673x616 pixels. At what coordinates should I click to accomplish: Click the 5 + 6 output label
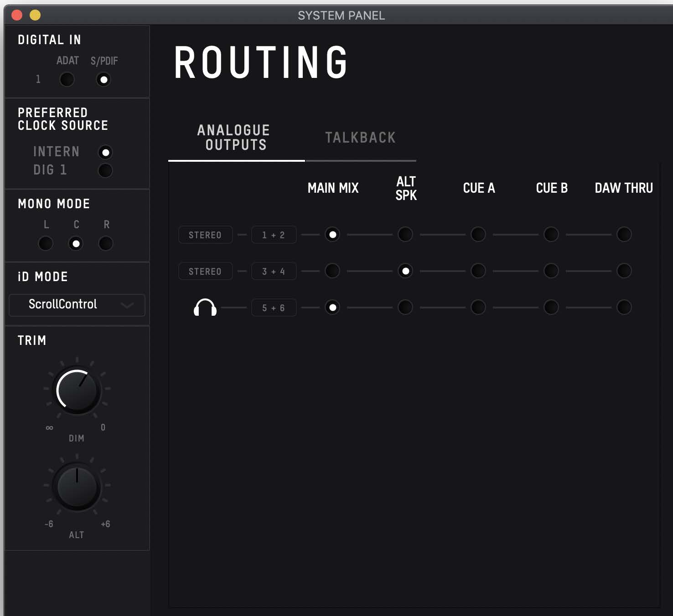[x=274, y=308]
